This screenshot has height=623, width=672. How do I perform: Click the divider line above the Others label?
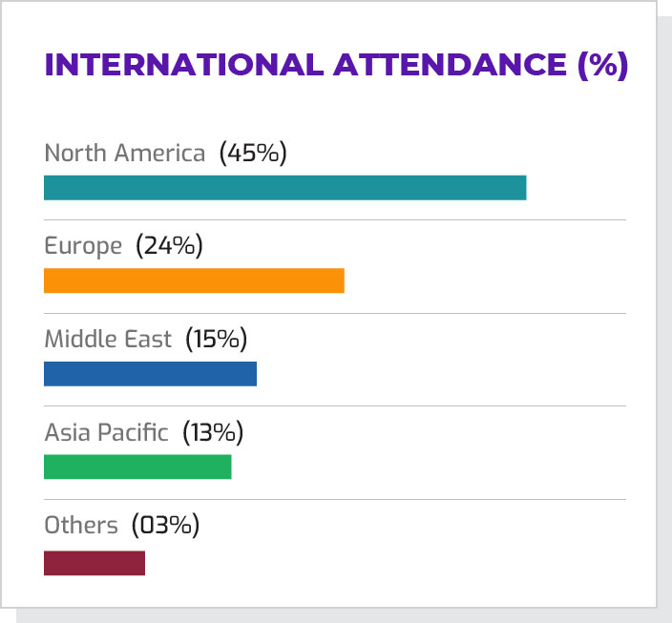pyautogui.click(x=334, y=499)
